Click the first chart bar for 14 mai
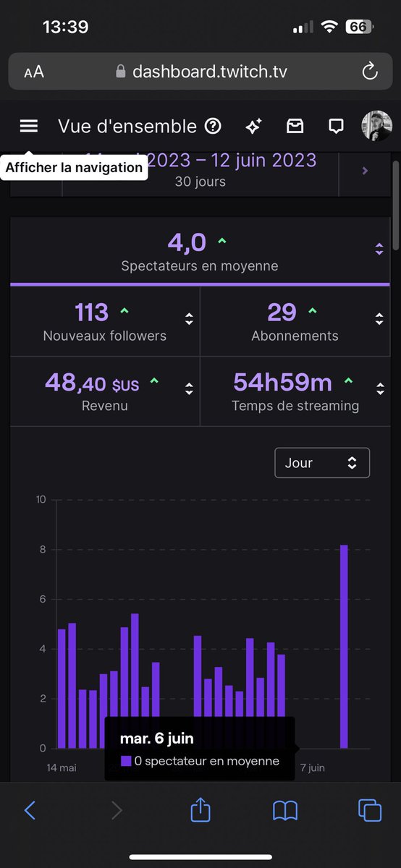The image size is (401, 868). [62, 689]
